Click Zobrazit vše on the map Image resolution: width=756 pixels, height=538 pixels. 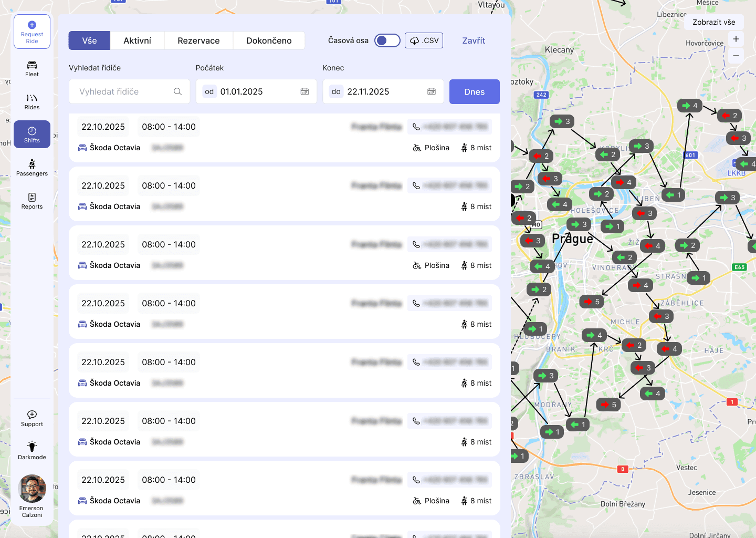pos(714,22)
